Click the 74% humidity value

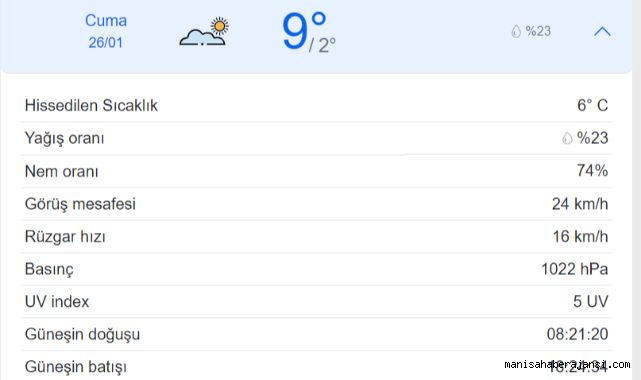pos(592,171)
